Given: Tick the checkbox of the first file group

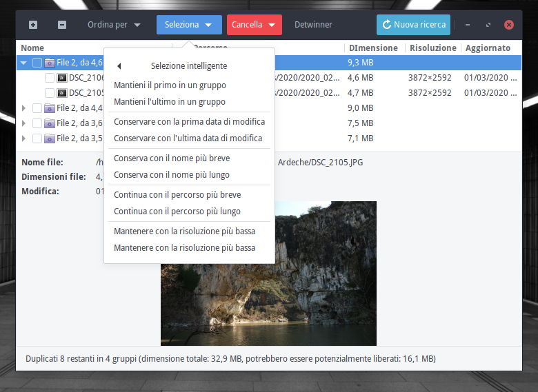Looking at the screenshot, I should point(37,63).
